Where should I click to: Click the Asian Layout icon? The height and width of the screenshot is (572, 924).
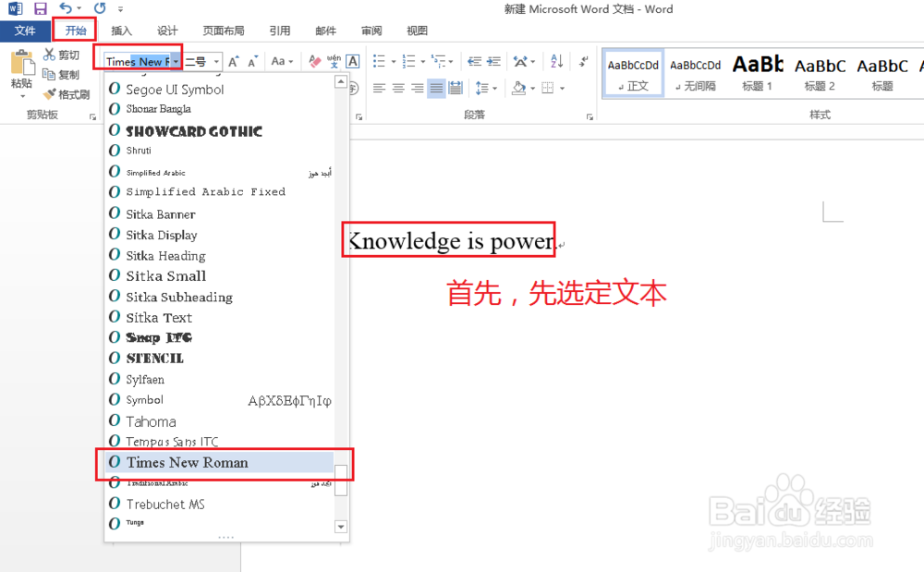520,61
